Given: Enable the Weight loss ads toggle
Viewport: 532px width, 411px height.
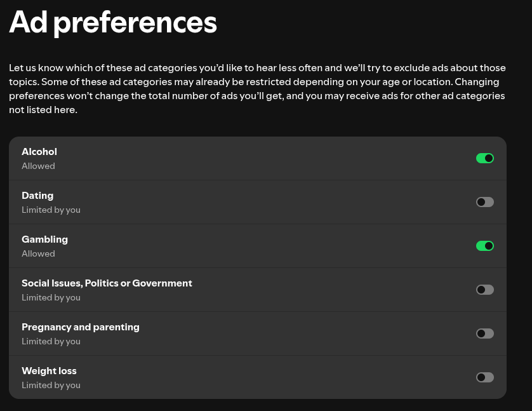Looking at the screenshot, I should (485, 377).
